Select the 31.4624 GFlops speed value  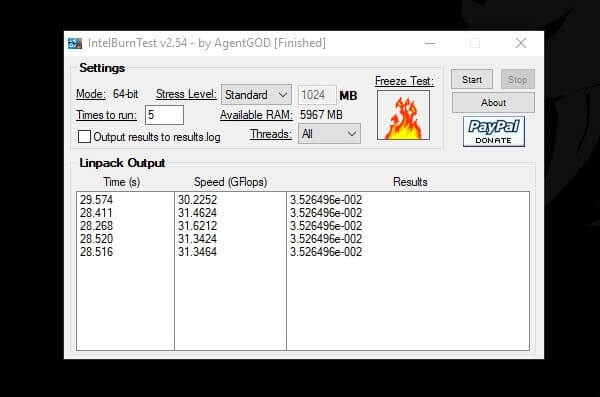(x=197, y=213)
